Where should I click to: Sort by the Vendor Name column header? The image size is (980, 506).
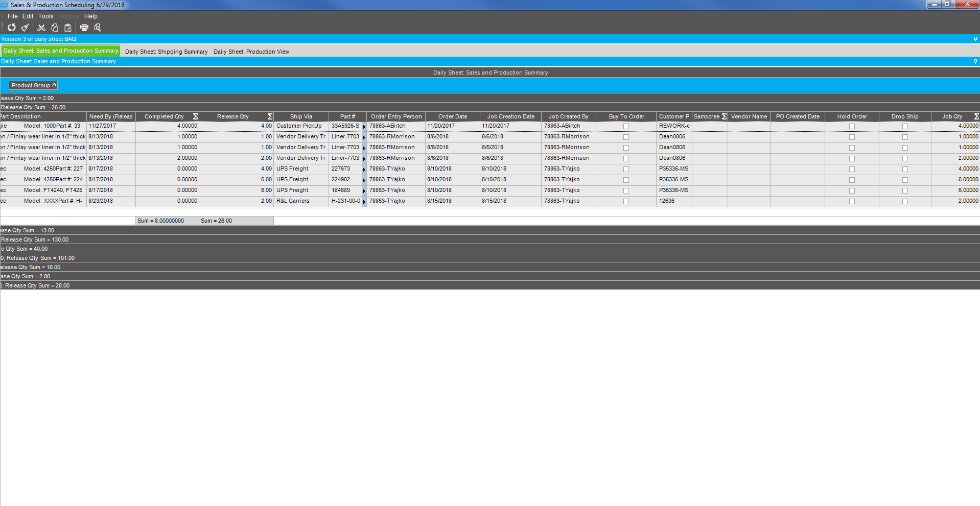[749, 116]
